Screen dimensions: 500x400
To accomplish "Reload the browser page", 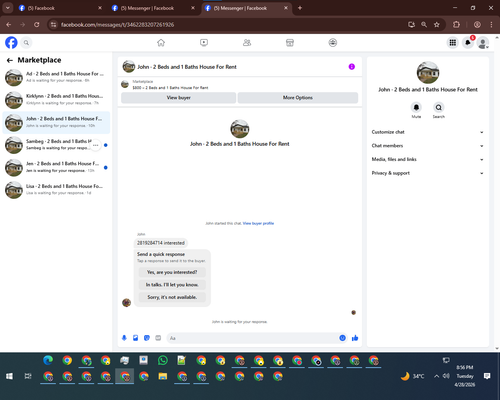I will (37, 25).
